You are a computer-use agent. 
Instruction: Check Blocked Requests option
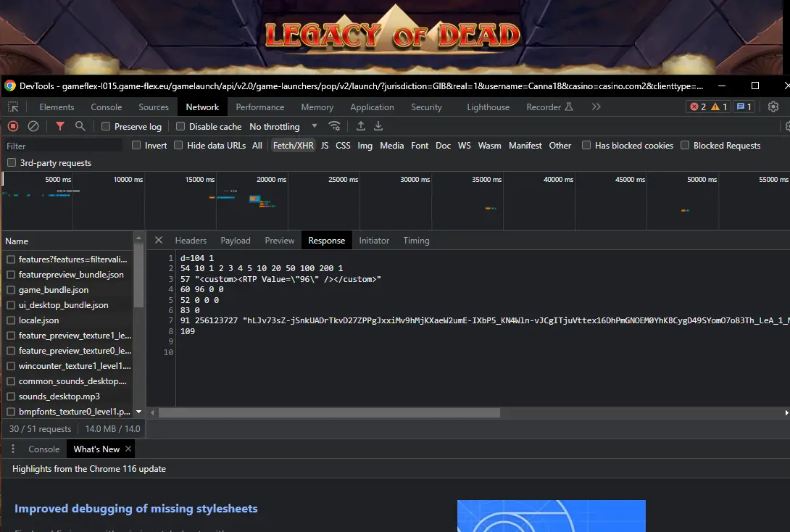tap(685, 145)
